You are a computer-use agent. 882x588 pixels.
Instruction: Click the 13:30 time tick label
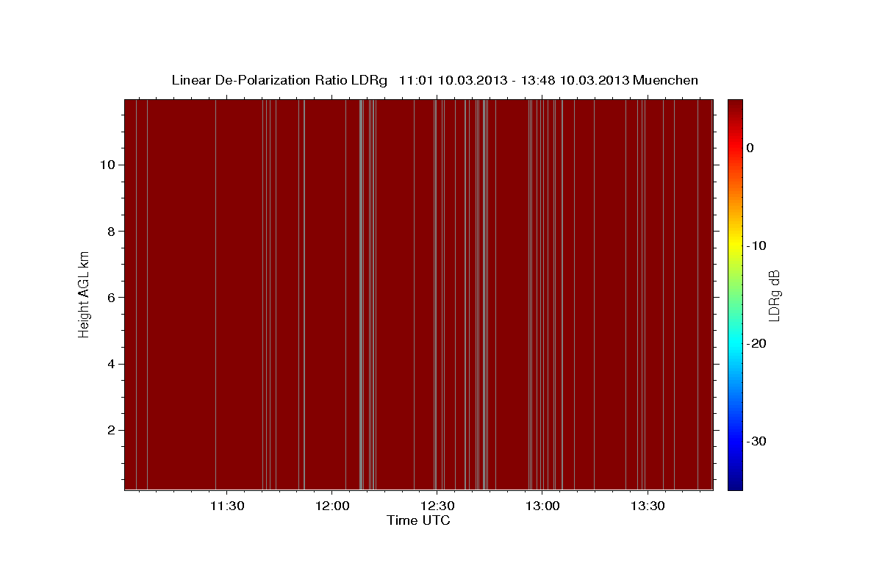[x=648, y=506]
